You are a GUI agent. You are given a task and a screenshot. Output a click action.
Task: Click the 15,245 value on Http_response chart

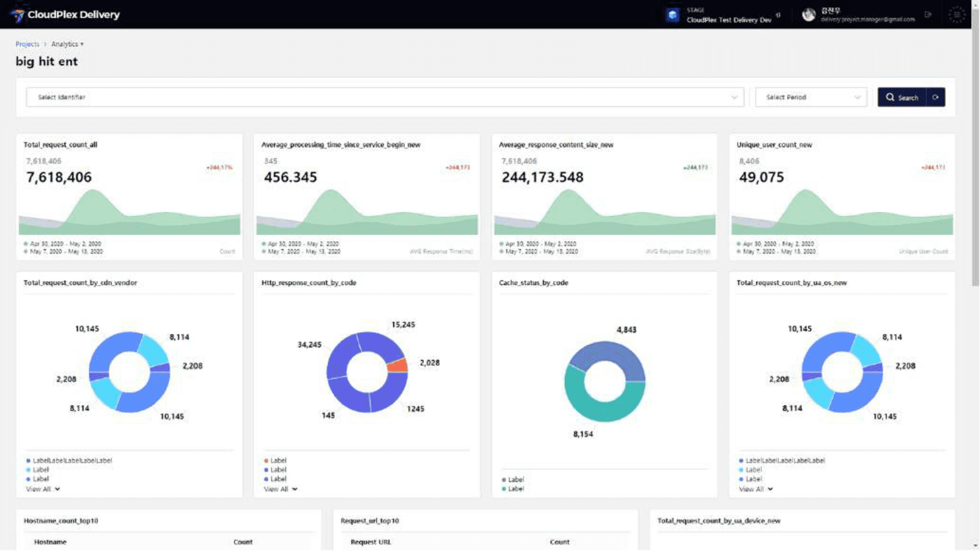click(x=403, y=324)
